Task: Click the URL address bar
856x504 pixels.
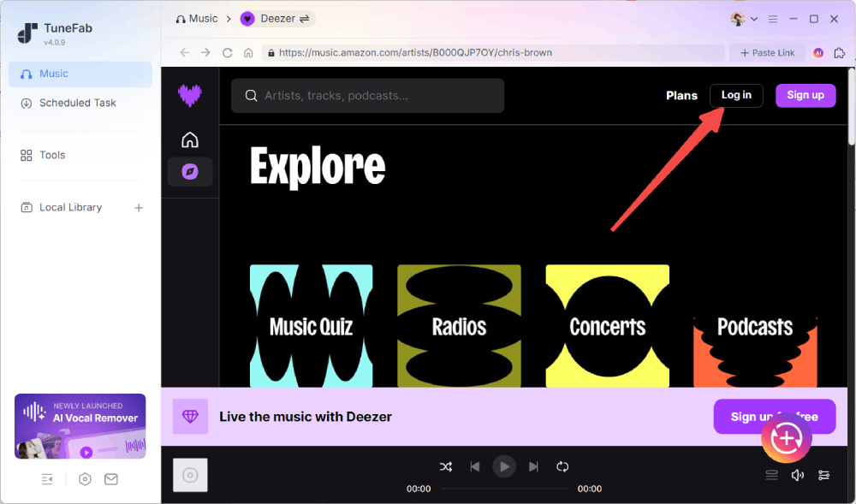Action: point(493,53)
